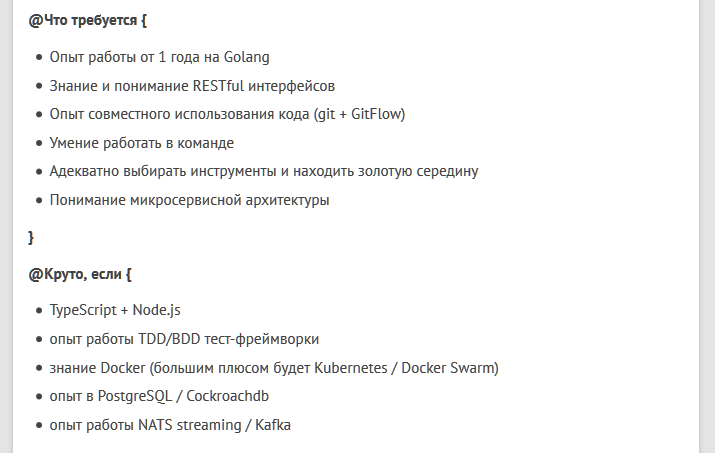Click the '@Что требуется {' heading

(88, 19)
